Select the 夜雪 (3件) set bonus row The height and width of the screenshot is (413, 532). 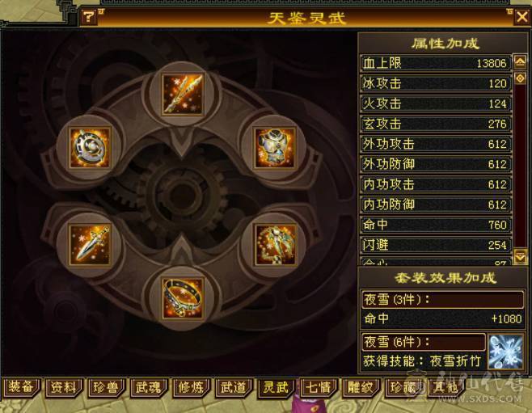click(442, 299)
